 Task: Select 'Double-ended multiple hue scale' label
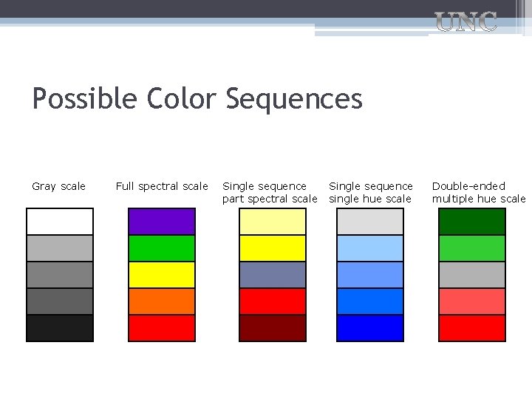coord(479,192)
